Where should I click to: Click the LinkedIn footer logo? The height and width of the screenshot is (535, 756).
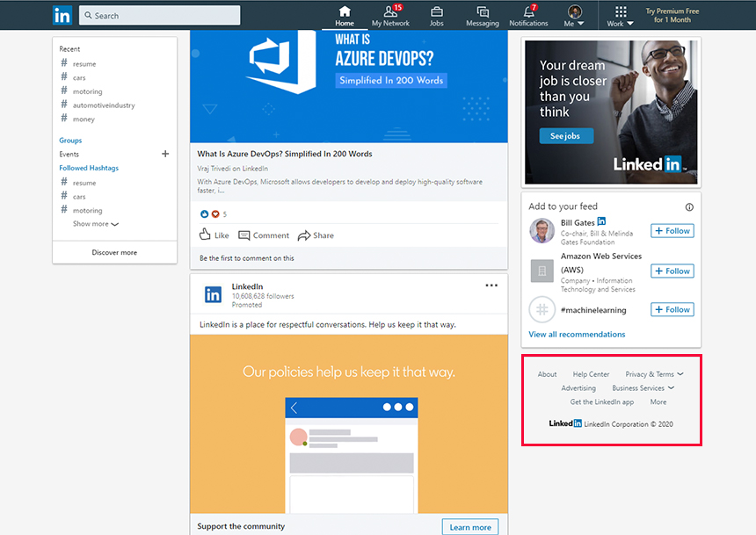pos(565,423)
